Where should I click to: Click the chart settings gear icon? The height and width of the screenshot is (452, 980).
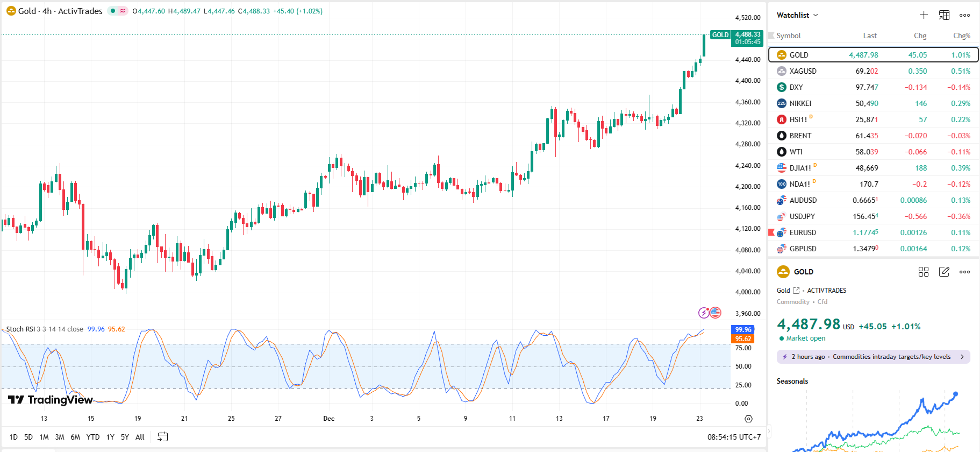pyautogui.click(x=748, y=419)
